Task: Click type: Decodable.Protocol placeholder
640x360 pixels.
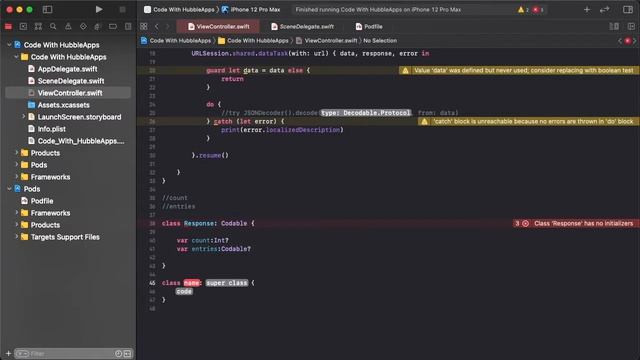Action: [365, 113]
